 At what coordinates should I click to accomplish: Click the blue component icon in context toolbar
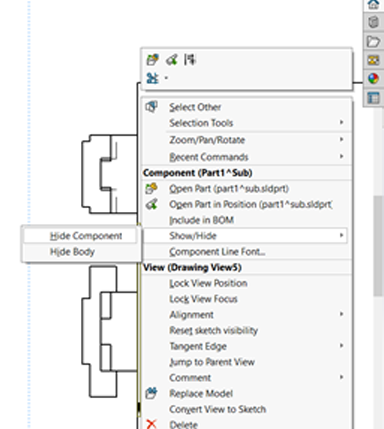tap(152, 78)
